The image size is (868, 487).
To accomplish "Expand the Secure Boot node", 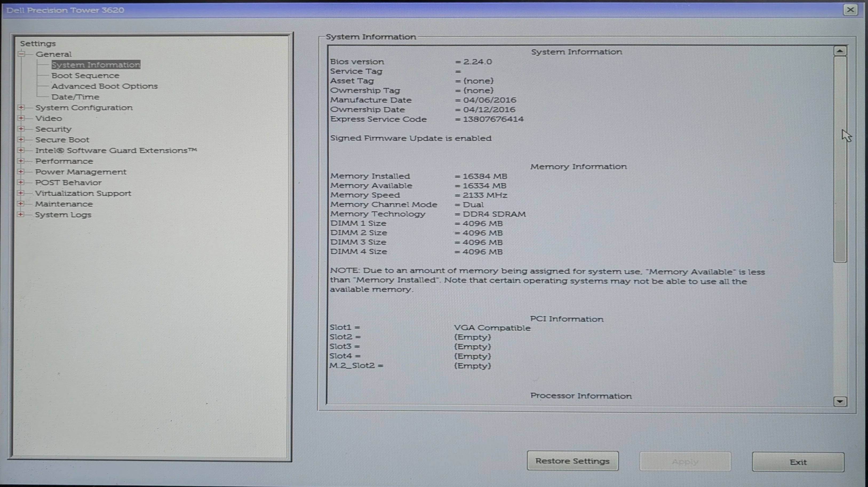I will (x=21, y=140).
